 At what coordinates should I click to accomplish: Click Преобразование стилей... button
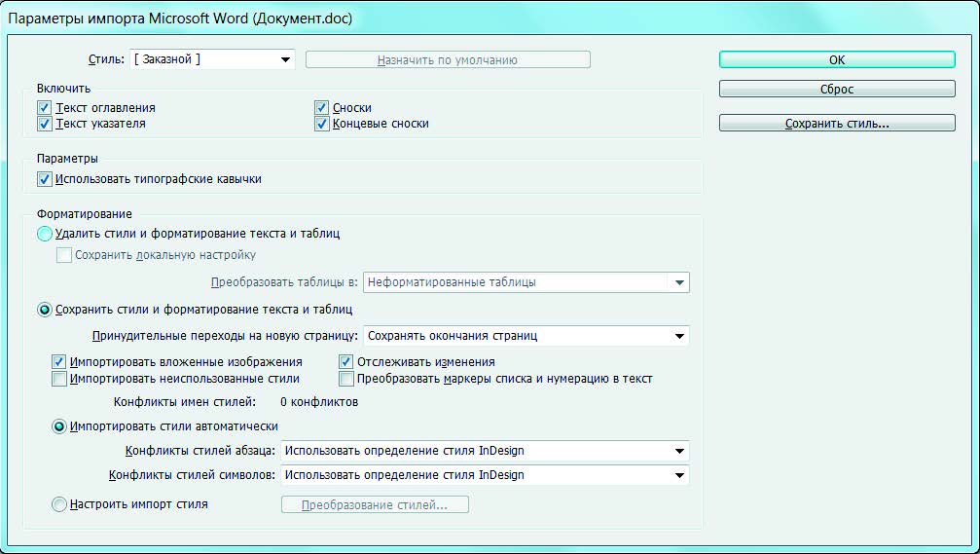point(375,504)
